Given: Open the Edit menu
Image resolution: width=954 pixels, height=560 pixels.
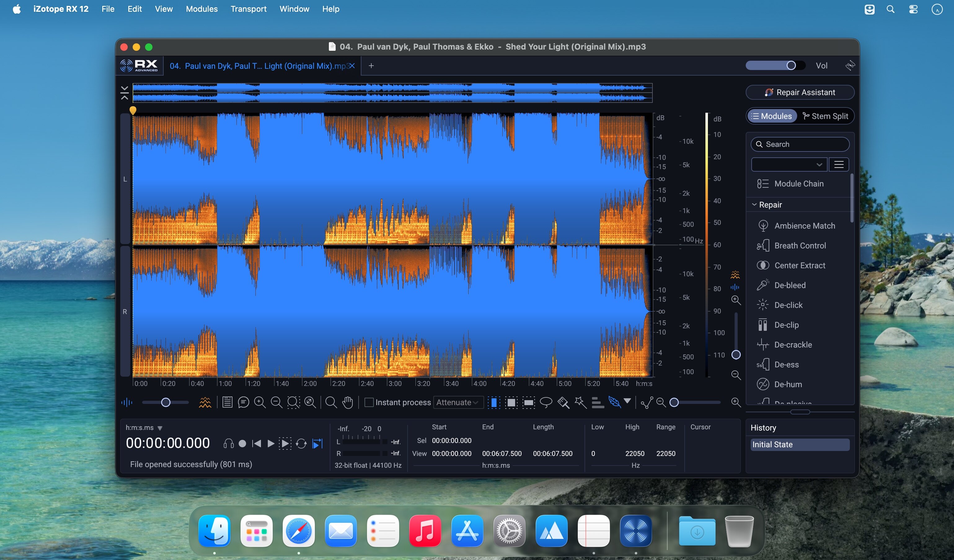Looking at the screenshot, I should coord(135,9).
